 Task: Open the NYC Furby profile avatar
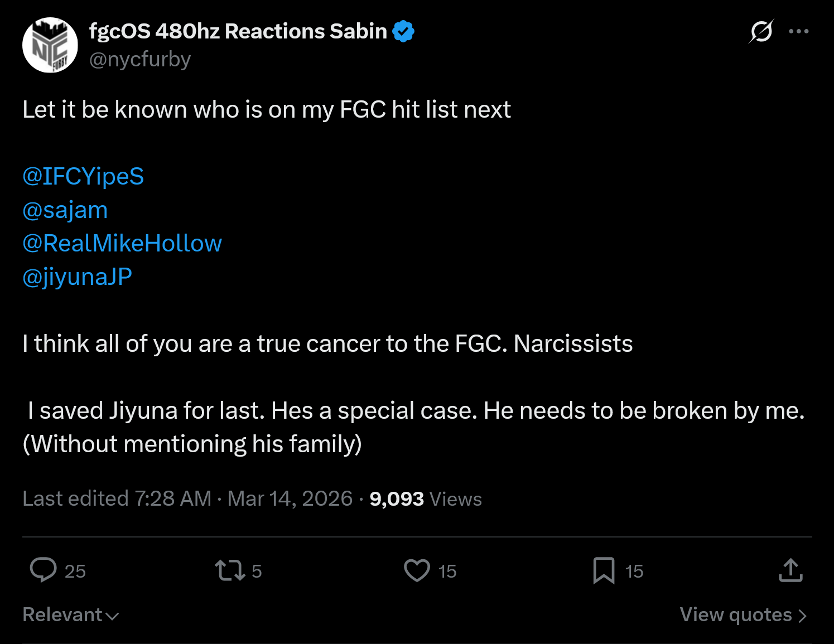pyautogui.click(x=50, y=45)
